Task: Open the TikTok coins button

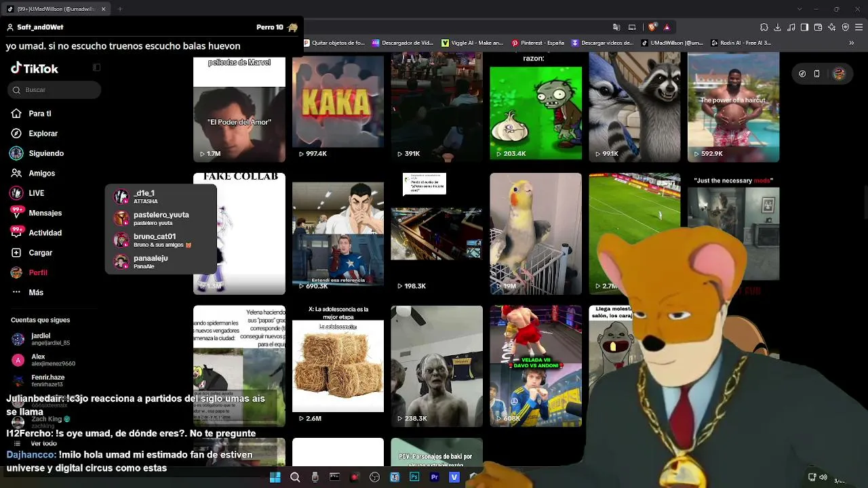Action: (802, 74)
